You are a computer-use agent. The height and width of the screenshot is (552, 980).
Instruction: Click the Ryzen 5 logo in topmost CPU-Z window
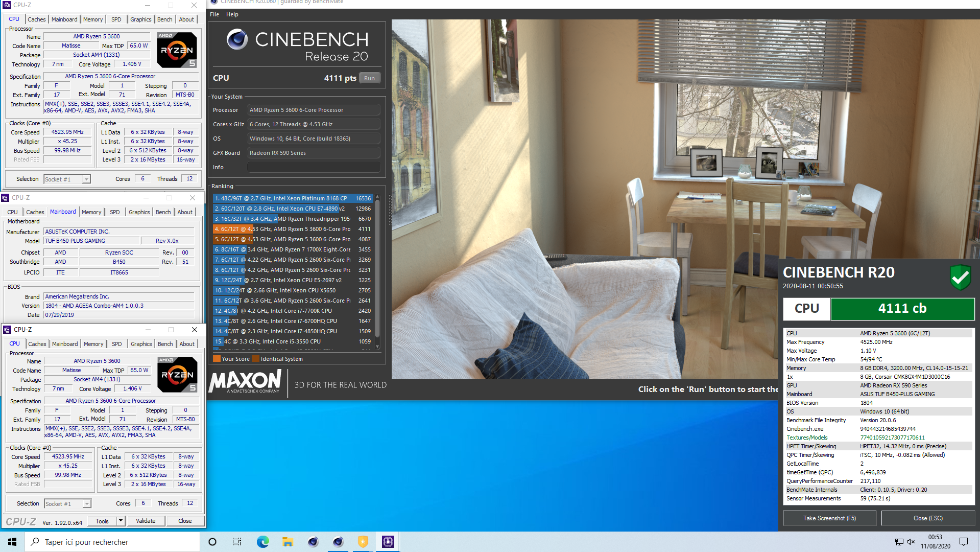(177, 50)
